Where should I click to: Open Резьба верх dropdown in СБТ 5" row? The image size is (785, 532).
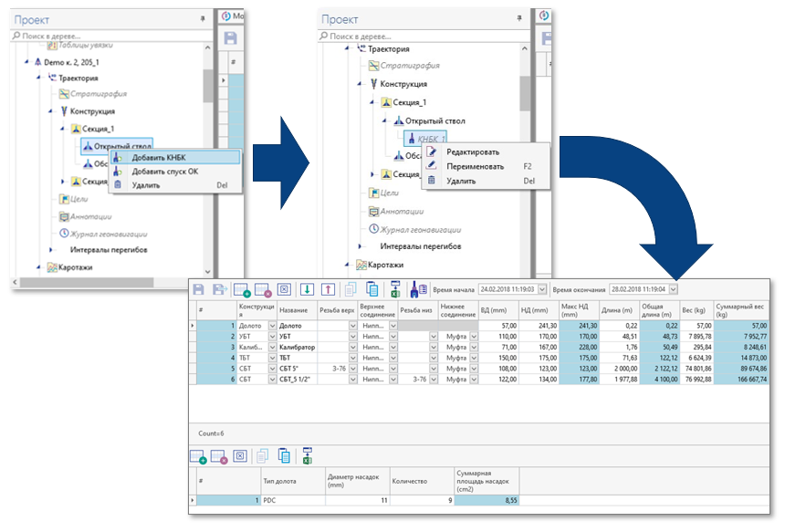tap(353, 369)
